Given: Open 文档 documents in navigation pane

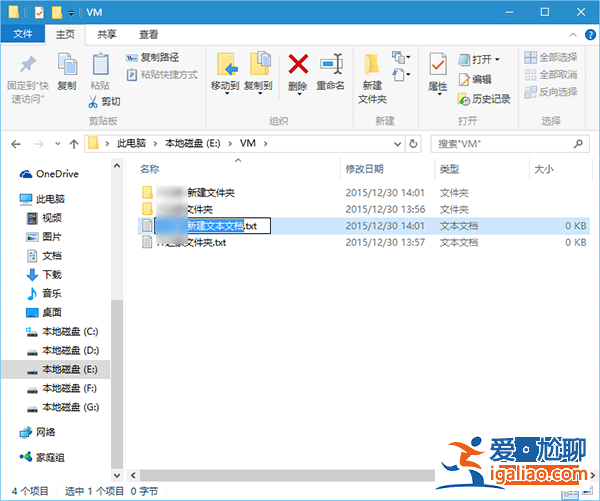Looking at the screenshot, I should tap(44, 256).
